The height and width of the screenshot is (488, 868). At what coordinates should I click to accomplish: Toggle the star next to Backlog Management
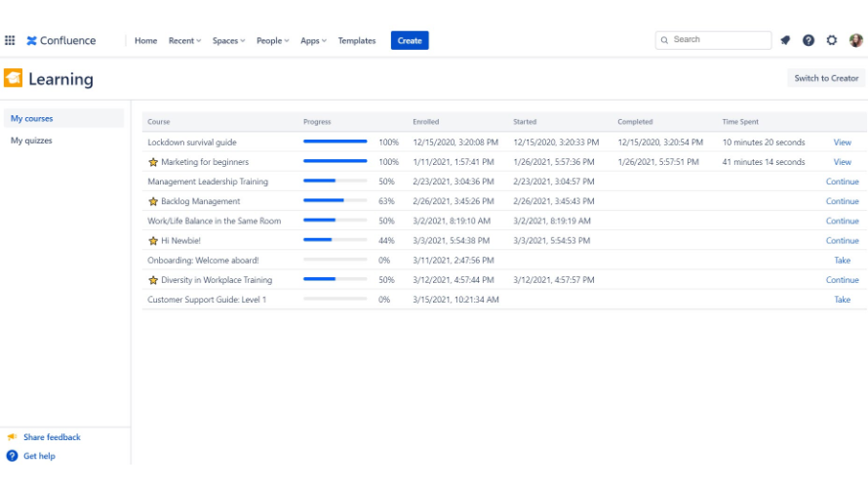pyautogui.click(x=153, y=201)
